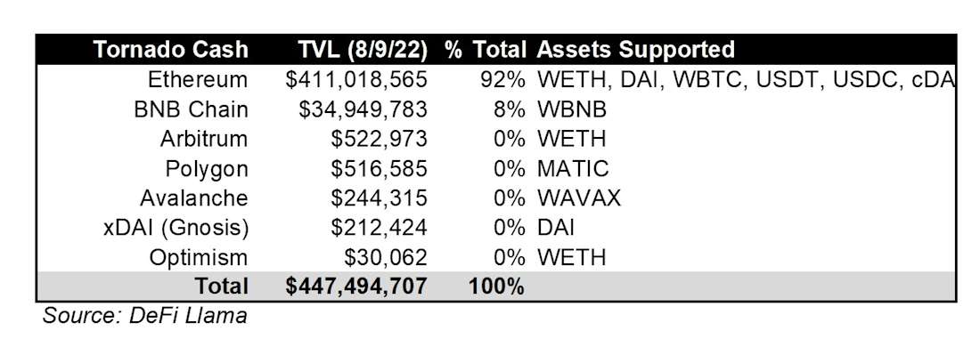Image resolution: width=980 pixels, height=347 pixels.
Task: Click the Source: DeFi Llama caption
Action: 144,316
